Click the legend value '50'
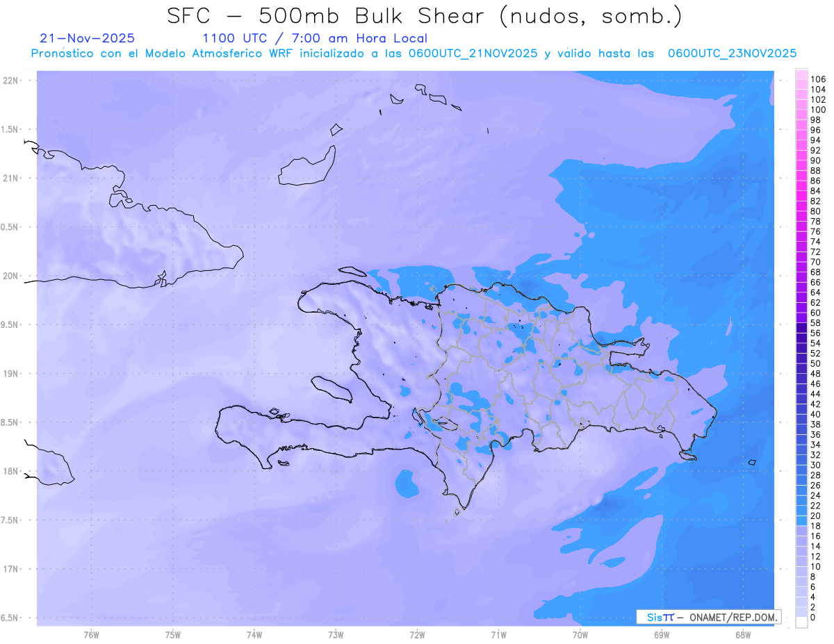Screen dimensions: 834x644 click(815, 363)
